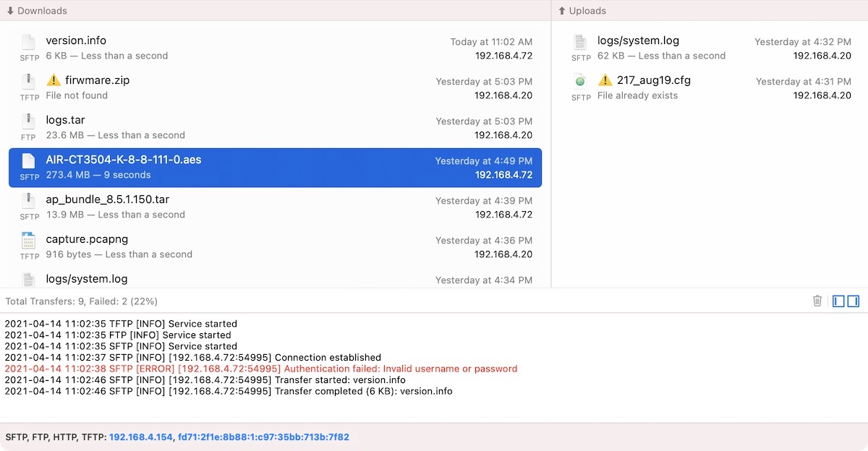Click the Downloads arrow icon in the header
This screenshot has width=868, height=451.
pyautogui.click(x=10, y=11)
